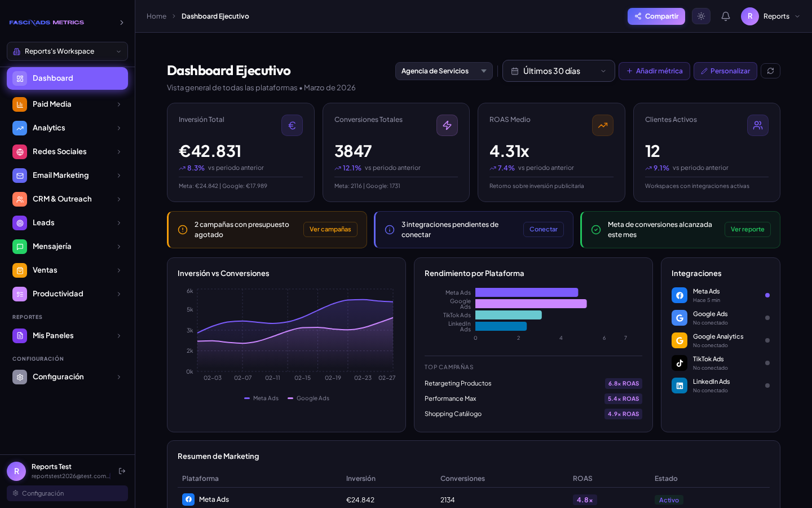
Task: Click the Meta Ads bar in Rendimiento chart
Action: point(527,292)
